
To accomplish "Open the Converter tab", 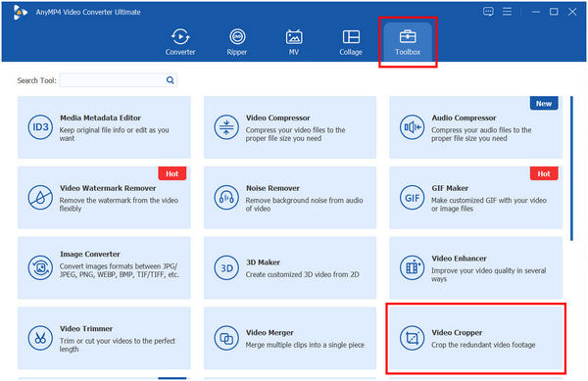I will click(x=180, y=42).
